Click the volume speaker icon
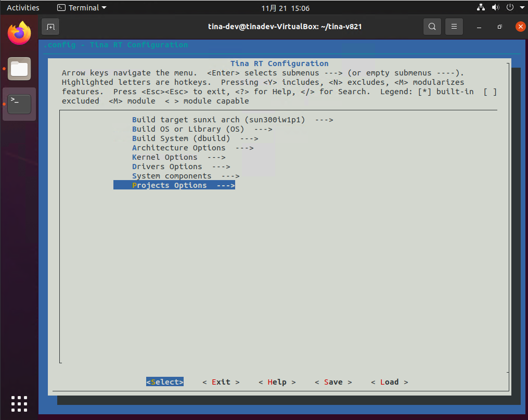Screen dimensions: 528x420 (495, 8)
